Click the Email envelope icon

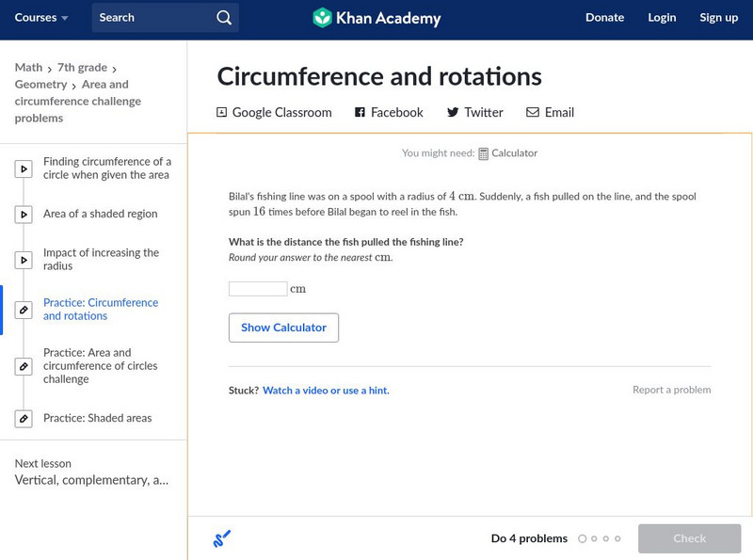coord(533,113)
